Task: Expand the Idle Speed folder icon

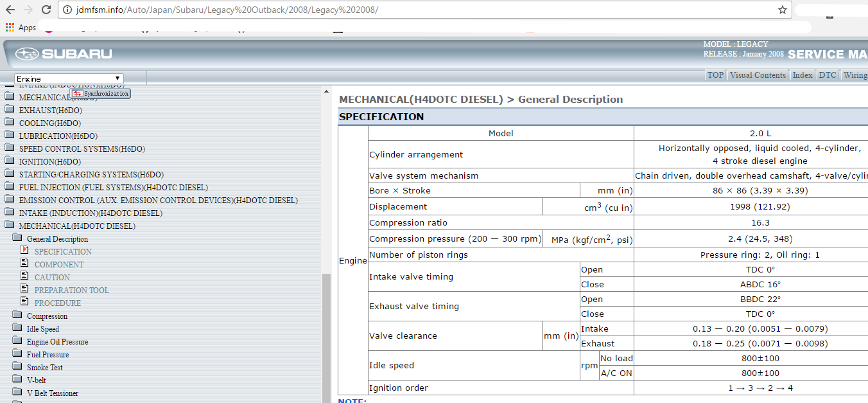Action: (17, 328)
